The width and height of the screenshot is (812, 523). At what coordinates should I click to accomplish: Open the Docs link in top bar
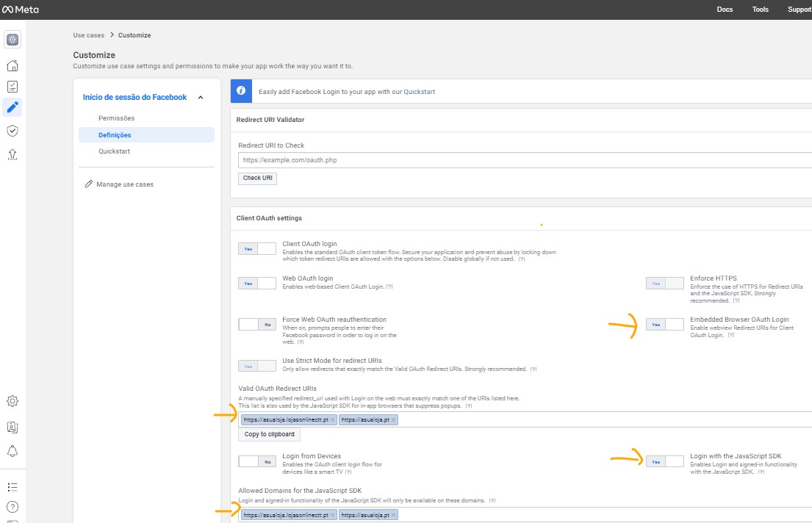click(725, 10)
